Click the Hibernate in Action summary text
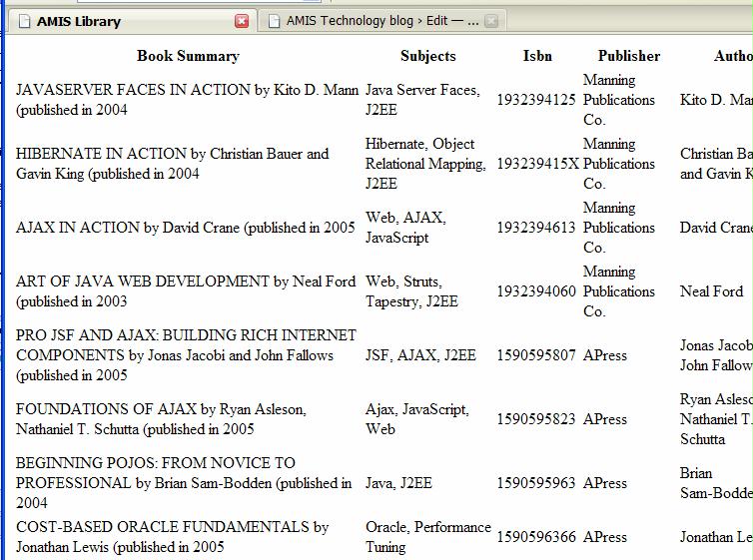This screenshot has height=560, width=753. tap(172, 164)
